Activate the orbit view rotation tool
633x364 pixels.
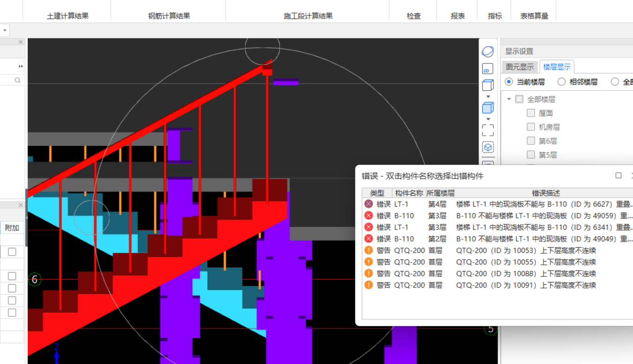[x=487, y=51]
